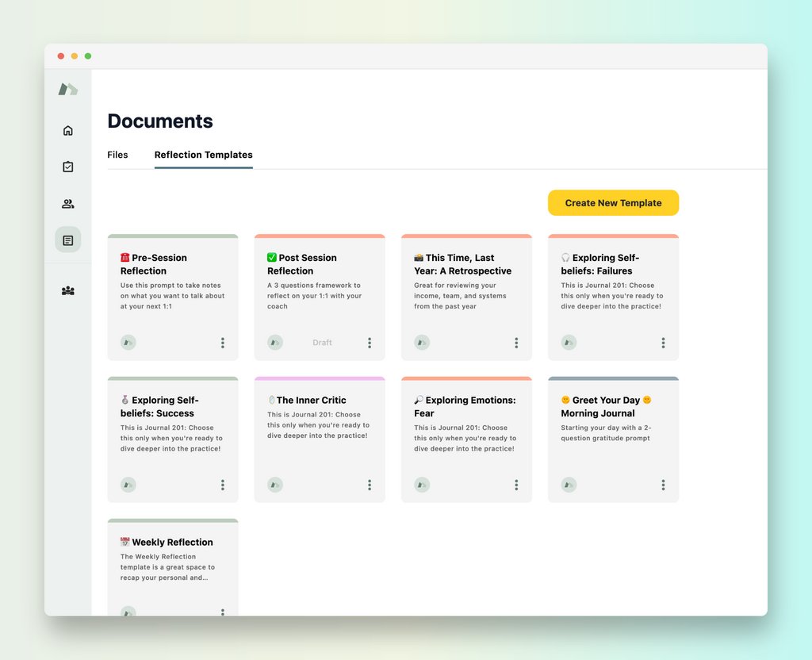Click the avatar on Greet Your Day Morning Journal
Screen dimensions: 812x660
(x=568, y=484)
